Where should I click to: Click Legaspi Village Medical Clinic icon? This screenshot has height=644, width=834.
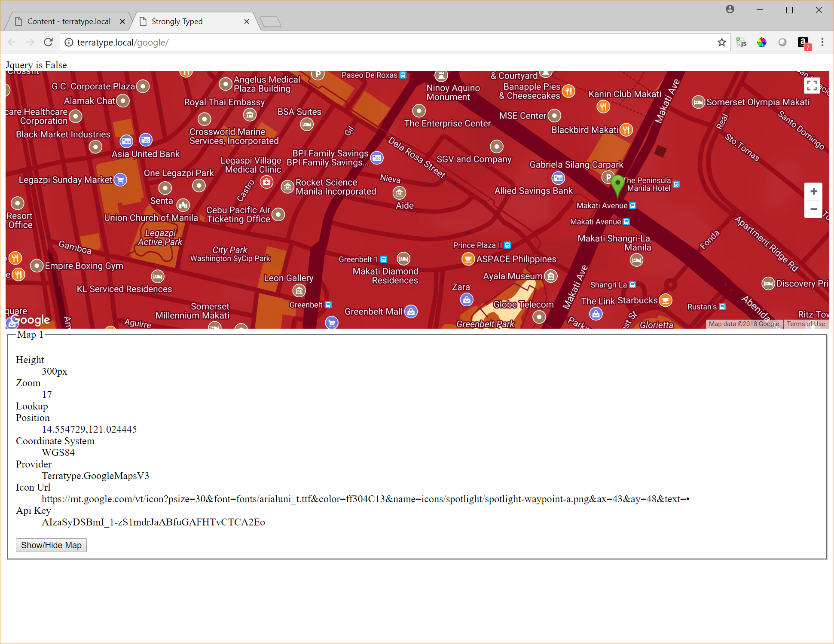point(267,182)
